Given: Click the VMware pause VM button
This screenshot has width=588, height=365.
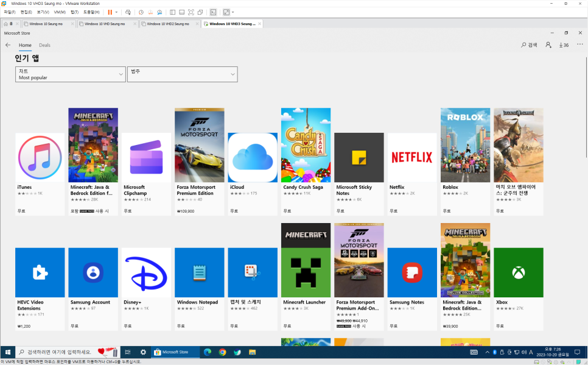Looking at the screenshot, I should [110, 12].
